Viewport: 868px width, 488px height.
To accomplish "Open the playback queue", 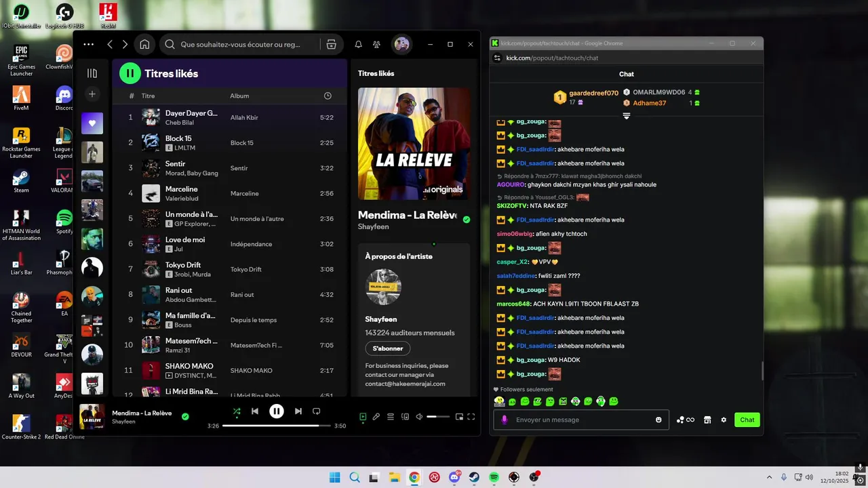I will [391, 417].
